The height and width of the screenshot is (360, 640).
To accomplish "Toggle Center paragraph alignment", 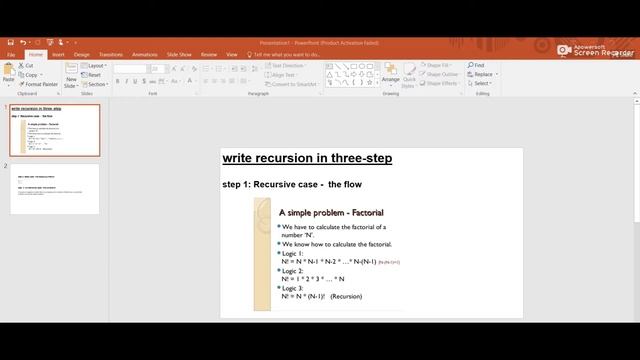I will [x=214, y=82].
